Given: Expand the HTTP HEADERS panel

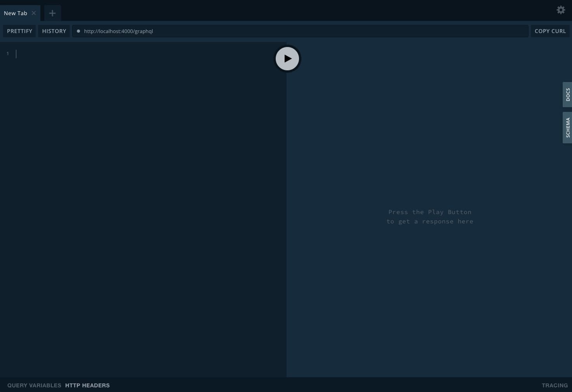Looking at the screenshot, I should (87, 385).
